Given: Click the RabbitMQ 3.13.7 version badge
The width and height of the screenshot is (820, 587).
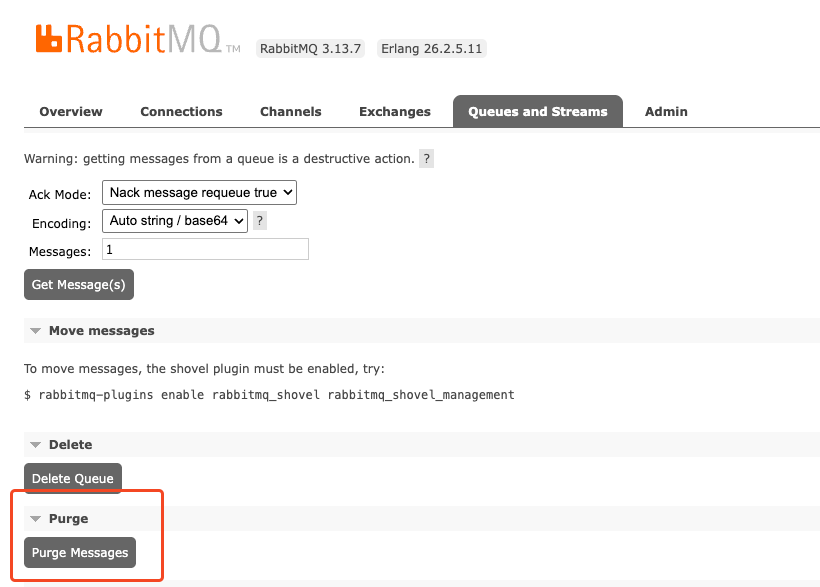Looking at the screenshot, I should pyautogui.click(x=310, y=49).
